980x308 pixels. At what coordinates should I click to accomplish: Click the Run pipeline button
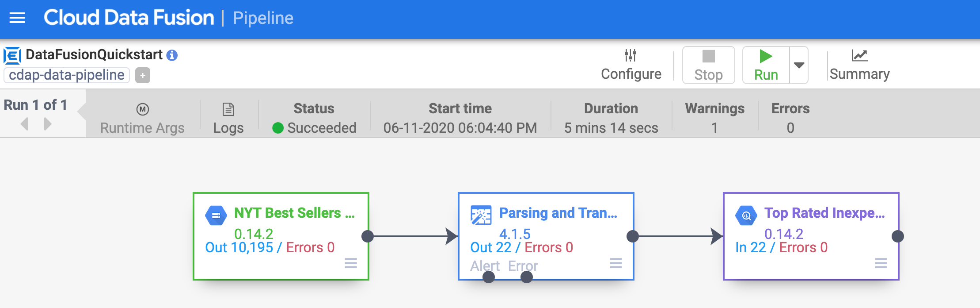point(766,65)
